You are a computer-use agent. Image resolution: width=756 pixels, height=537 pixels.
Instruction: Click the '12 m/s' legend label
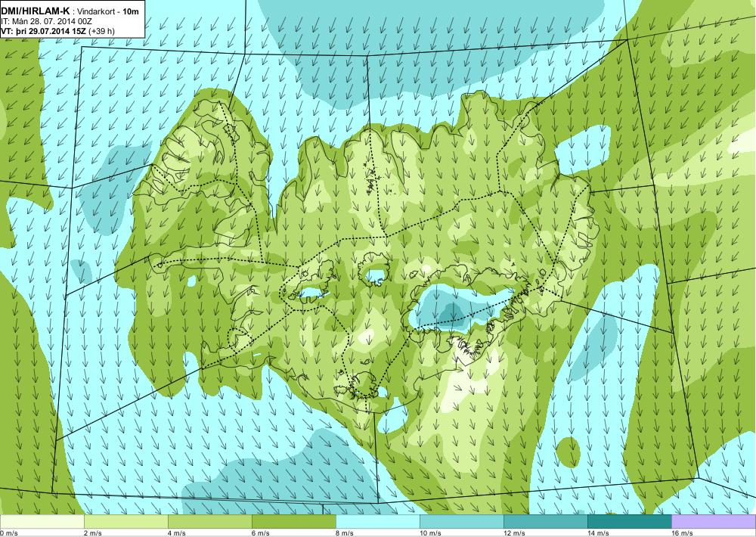[x=515, y=532]
